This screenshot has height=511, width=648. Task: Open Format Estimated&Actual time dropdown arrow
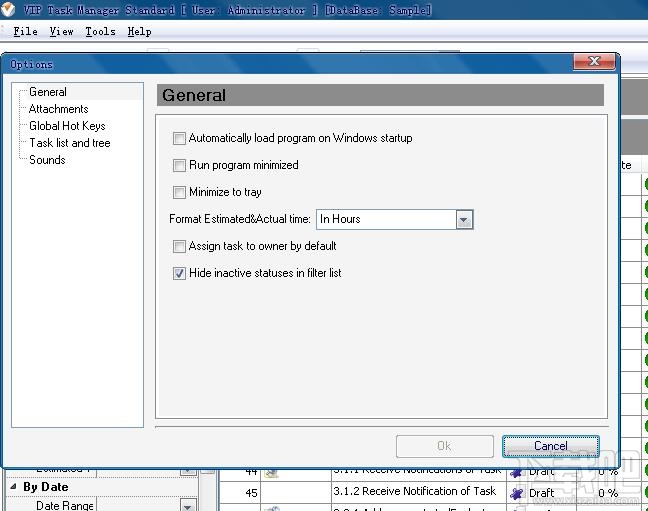click(464, 220)
